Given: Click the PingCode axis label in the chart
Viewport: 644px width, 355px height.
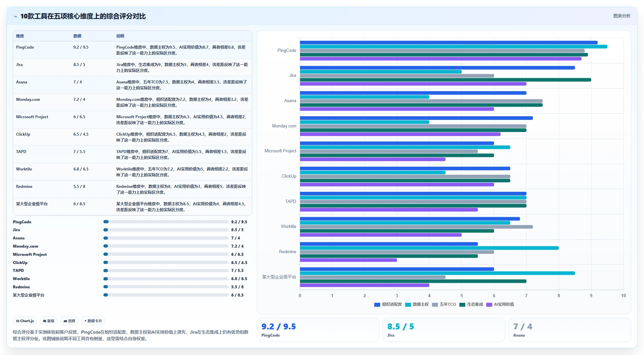Looking at the screenshot, I should (287, 51).
